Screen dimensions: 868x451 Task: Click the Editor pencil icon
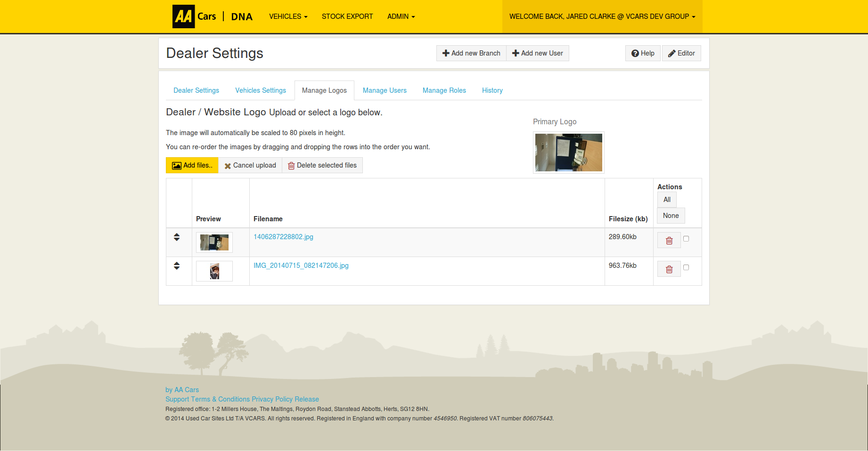(x=671, y=53)
